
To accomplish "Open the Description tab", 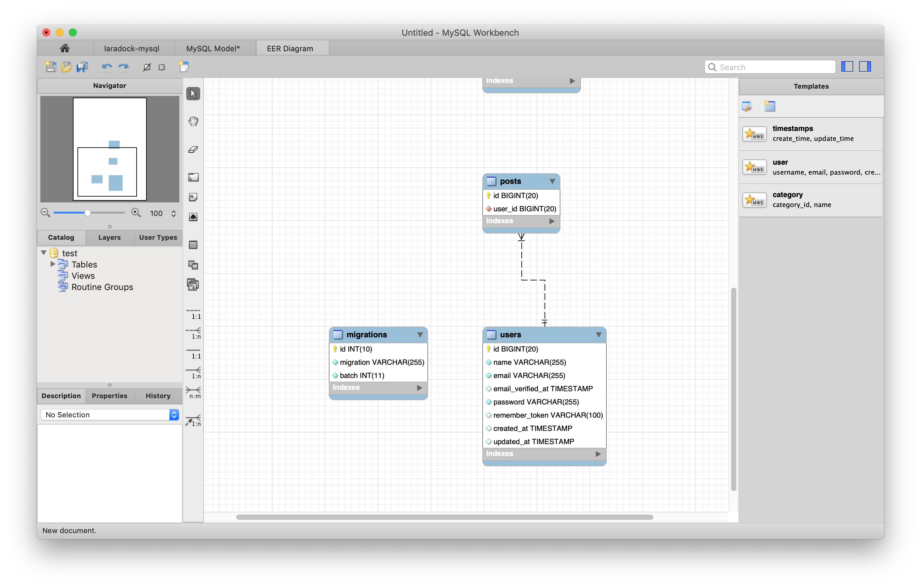I will 61,396.
